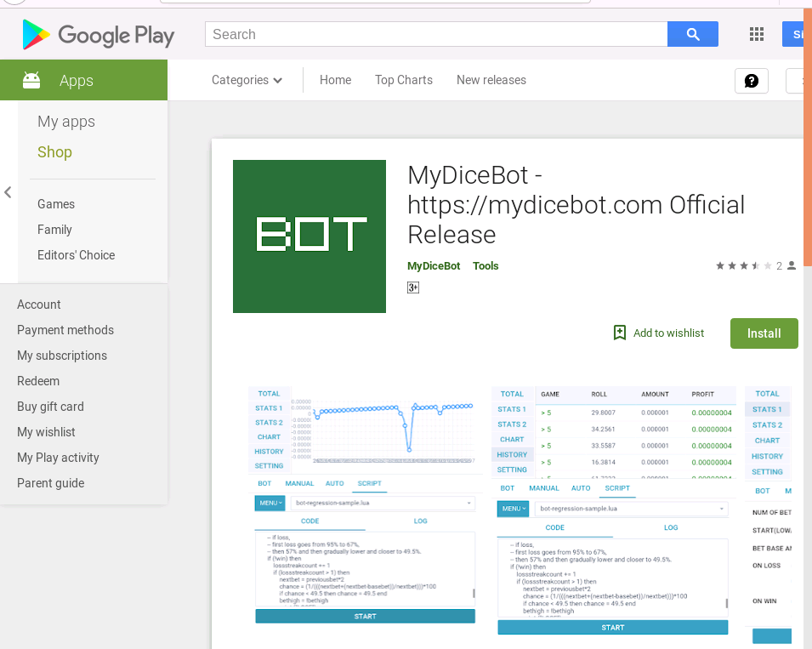Select Shop in sidebar
The width and height of the screenshot is (812, 649).
[54, 151]
